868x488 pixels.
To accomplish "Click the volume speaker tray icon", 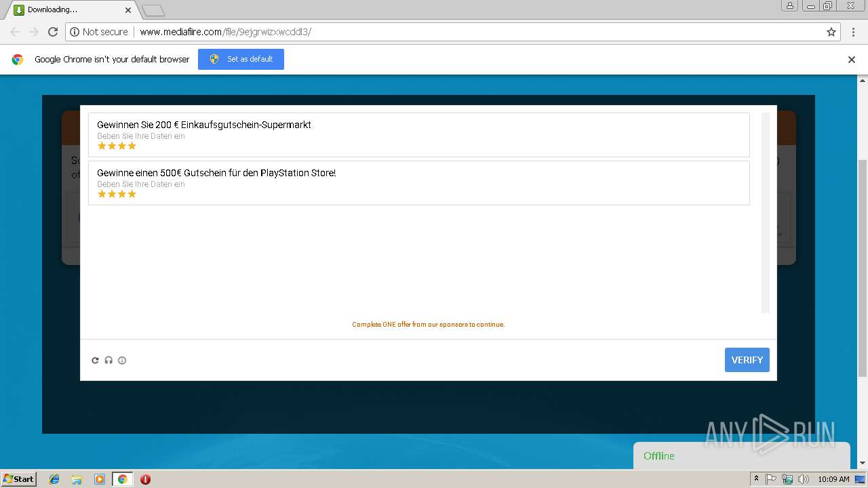I will tap(804, 479).
